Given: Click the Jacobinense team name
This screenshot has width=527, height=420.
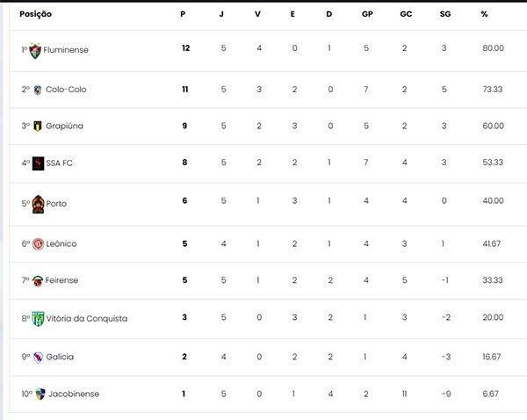Looking at the screenshot, I should 74,395.
